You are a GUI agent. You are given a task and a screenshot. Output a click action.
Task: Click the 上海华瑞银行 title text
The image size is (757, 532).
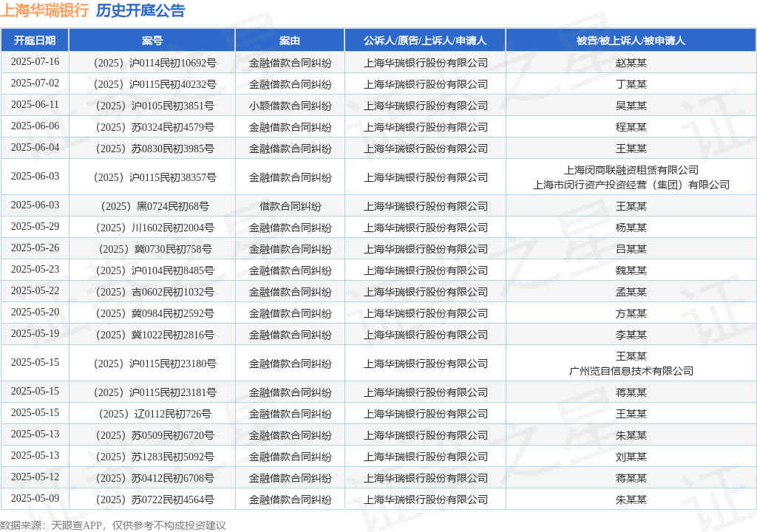[44, 10]
